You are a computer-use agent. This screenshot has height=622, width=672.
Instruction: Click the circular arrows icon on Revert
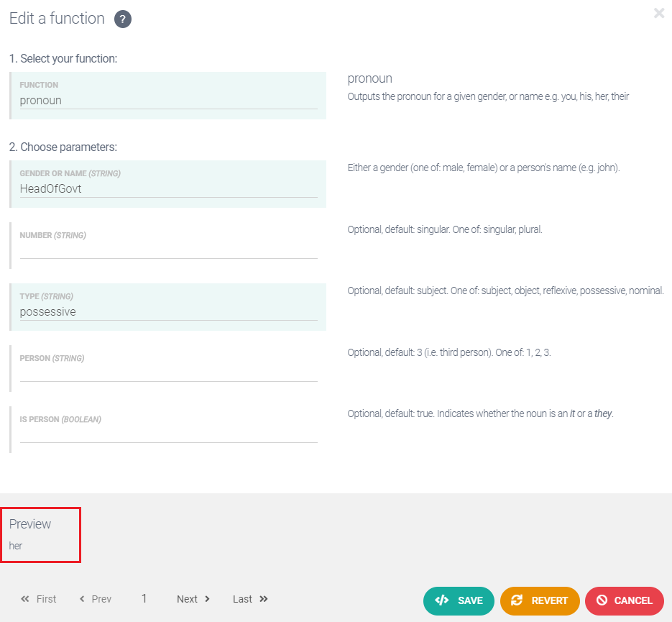coord(517,600)
